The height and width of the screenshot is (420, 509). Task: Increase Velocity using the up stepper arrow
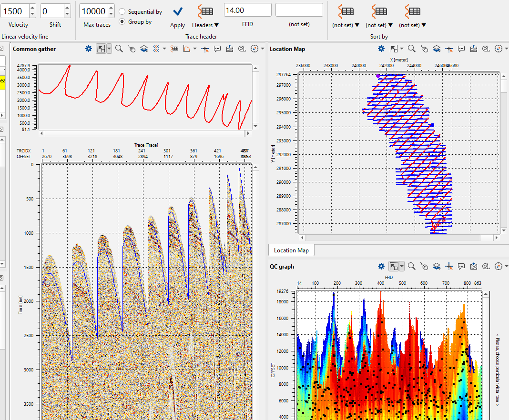tap(32, 8)
